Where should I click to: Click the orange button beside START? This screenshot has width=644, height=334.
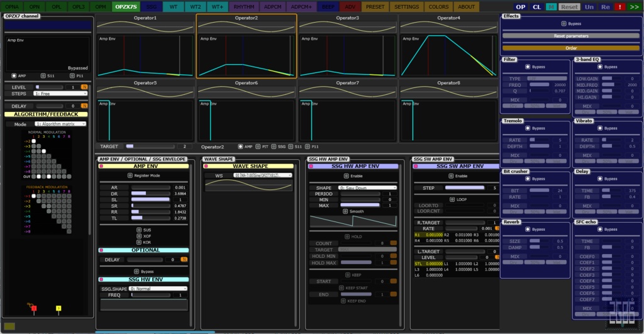click(394, 281)
